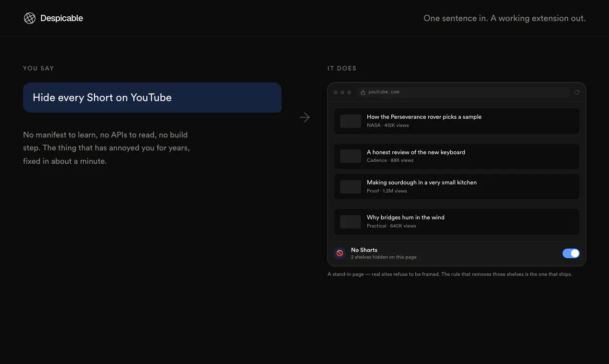Image resolution: width=609 pixels, height=364 pixels.
Task: Click the Perseverance rover video thumbnail
Action: 351,121
